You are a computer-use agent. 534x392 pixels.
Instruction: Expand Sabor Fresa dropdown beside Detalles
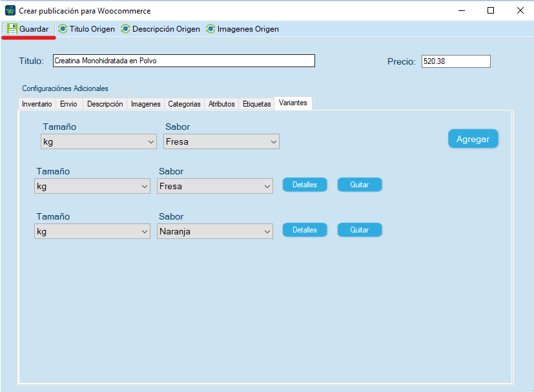tap(215, 186)
